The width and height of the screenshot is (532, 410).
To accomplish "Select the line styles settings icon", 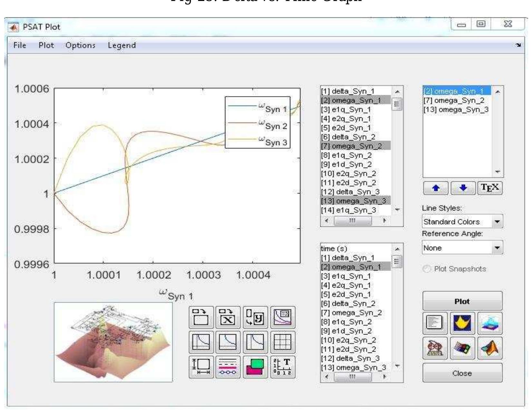I will tap(227, 366).
